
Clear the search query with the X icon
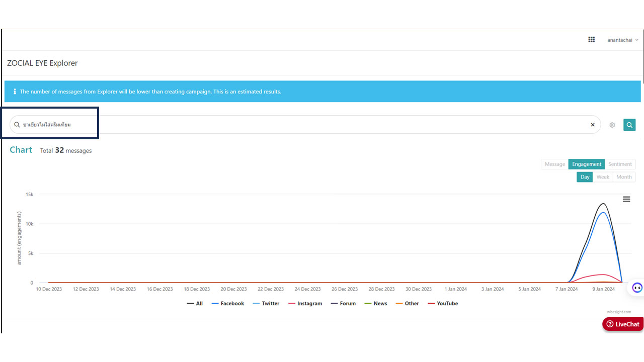pos(593,125)
